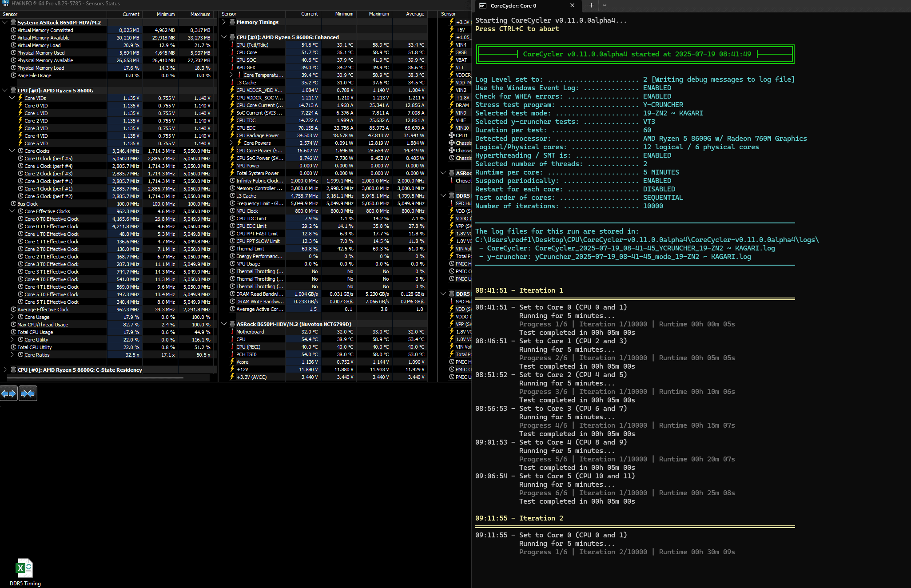
Task: Click the lightning icon beside Vcore
Action: pyautogui.click(x=232, y=362)
